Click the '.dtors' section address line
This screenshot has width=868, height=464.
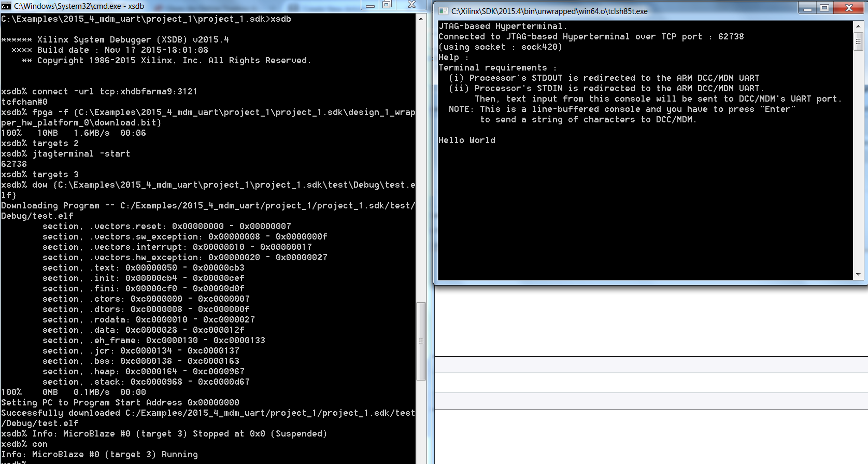(146, 309)
